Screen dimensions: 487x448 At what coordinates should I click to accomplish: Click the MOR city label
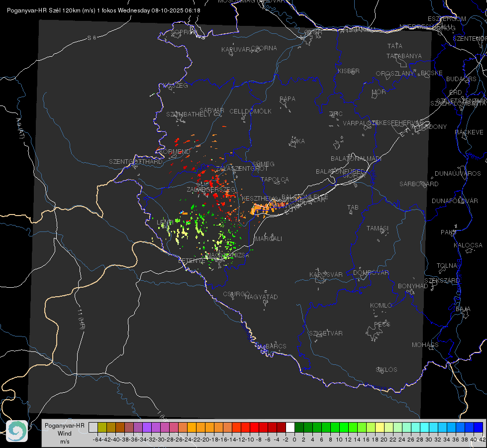point(379,92)
